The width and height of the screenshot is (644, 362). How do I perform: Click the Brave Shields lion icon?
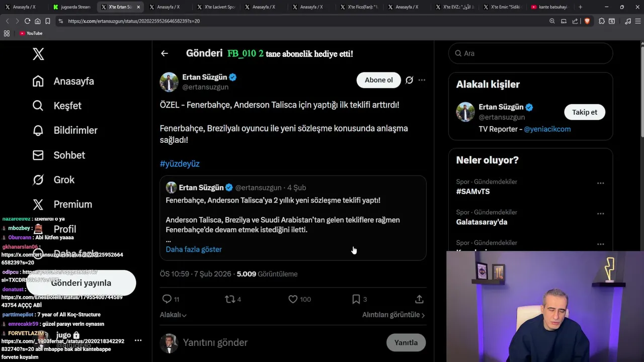[x=587, y=21]
